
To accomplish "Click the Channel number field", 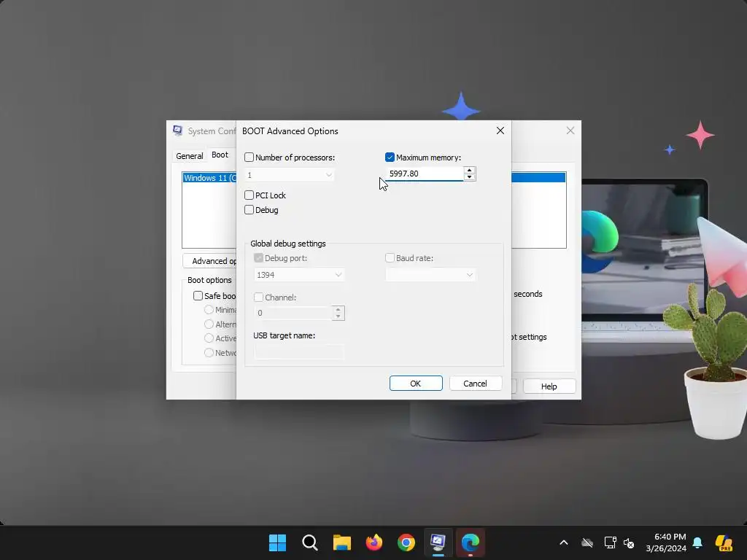I will (293, 313).
